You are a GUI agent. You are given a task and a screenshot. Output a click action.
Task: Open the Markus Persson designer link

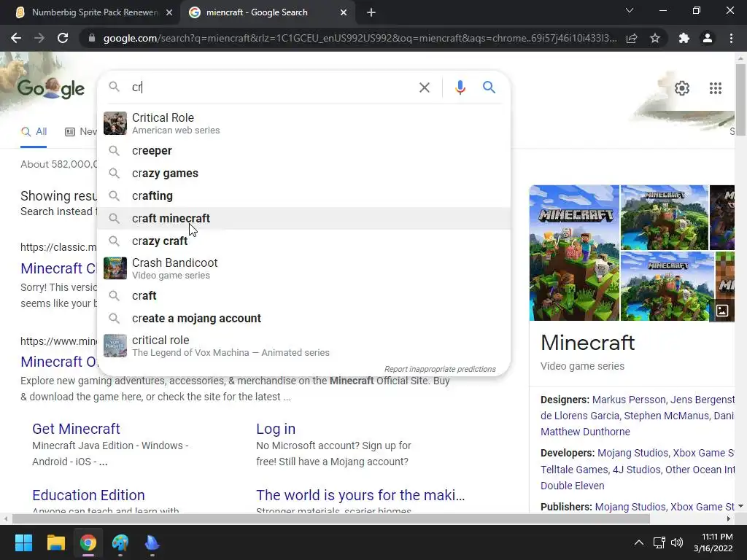click(629, 400)
